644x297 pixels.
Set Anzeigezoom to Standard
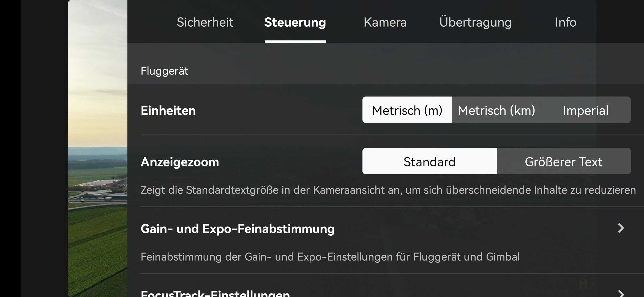429,161
